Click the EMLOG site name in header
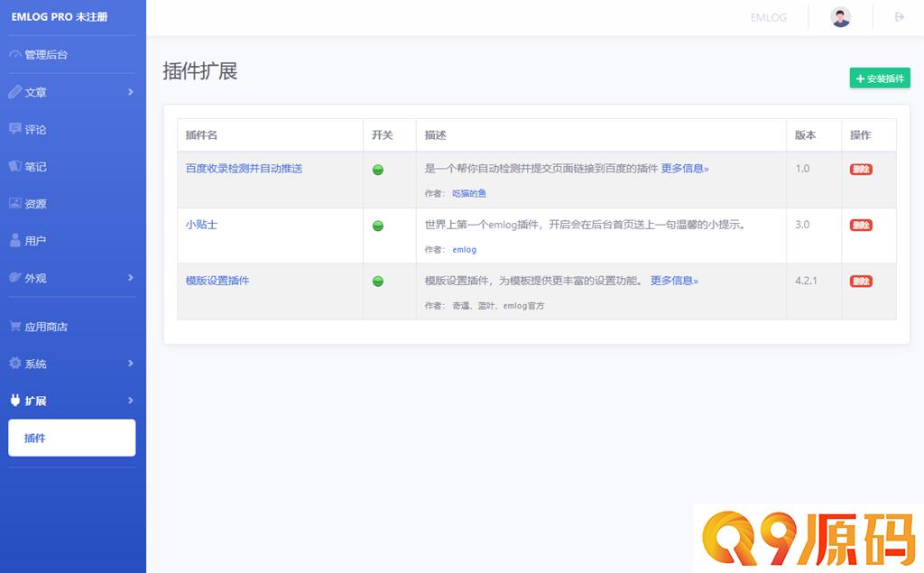Image resolution: width=924 pixels, height=573 pixels. (769, 18)
